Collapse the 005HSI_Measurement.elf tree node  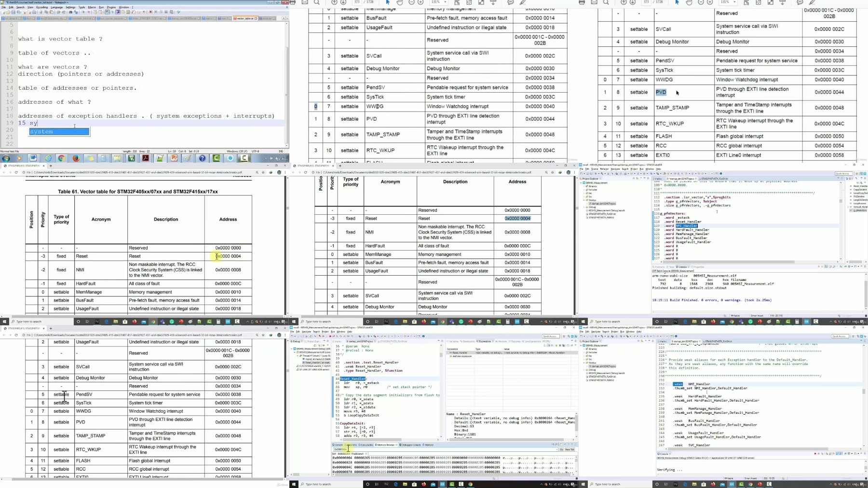pos(295,352)
